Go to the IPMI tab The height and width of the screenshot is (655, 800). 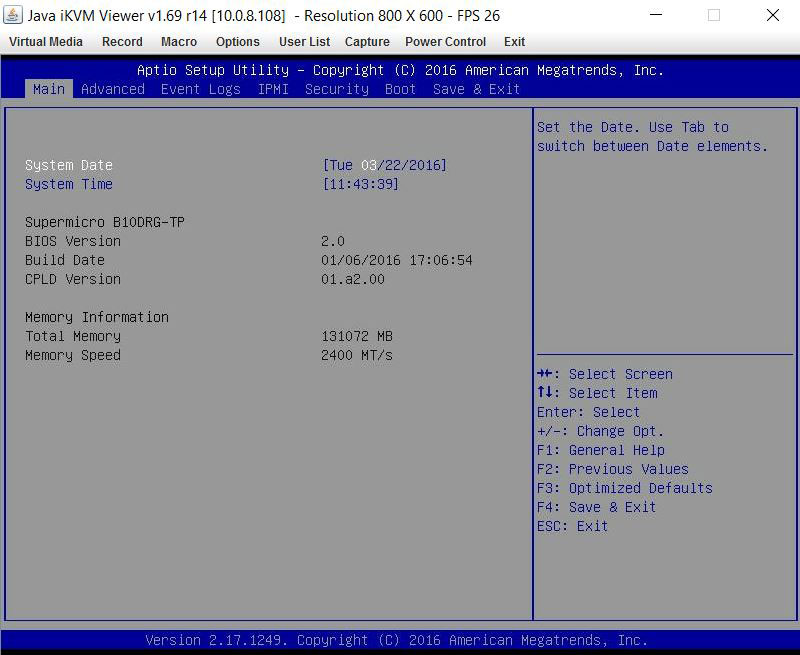(x=273, y=89)
